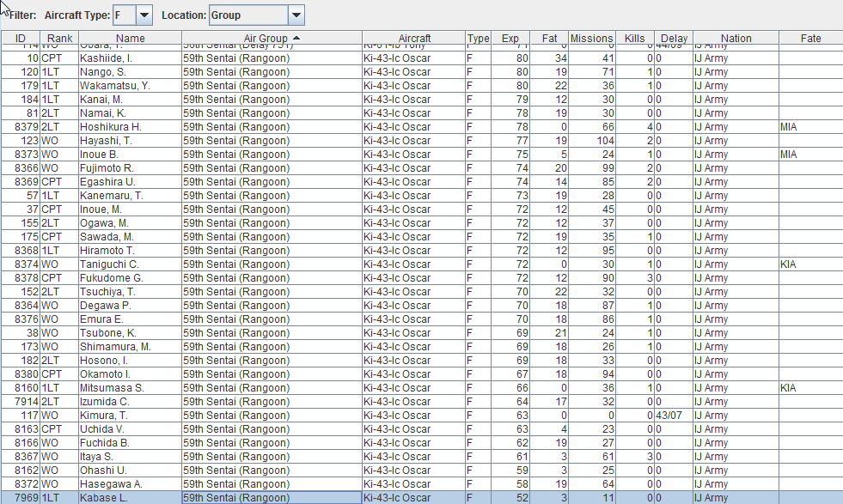Sort by the Kills column header
Viewport: 843px width, 504px height.
coord(634,38)
